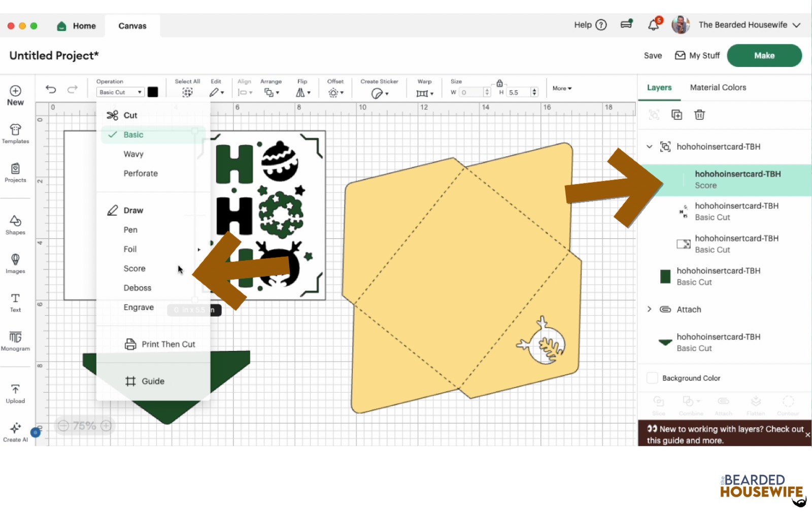Open the More toolbar dropdown

click(562, 88)
